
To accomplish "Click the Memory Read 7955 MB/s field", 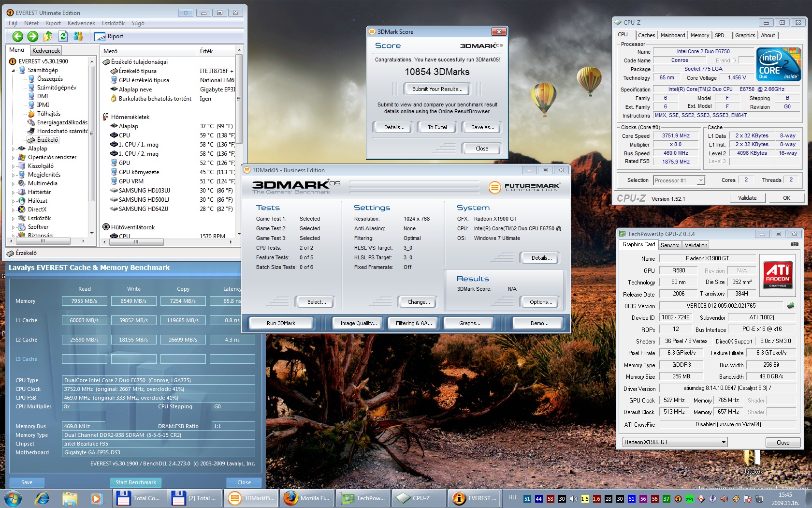I will pyautogui.click(x=85, y=301).
